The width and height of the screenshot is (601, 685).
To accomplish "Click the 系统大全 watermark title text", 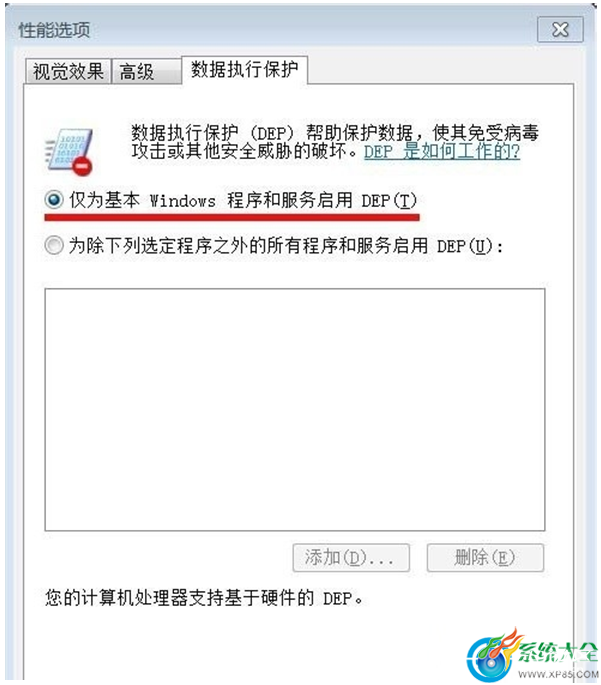I will click(558, 653).
